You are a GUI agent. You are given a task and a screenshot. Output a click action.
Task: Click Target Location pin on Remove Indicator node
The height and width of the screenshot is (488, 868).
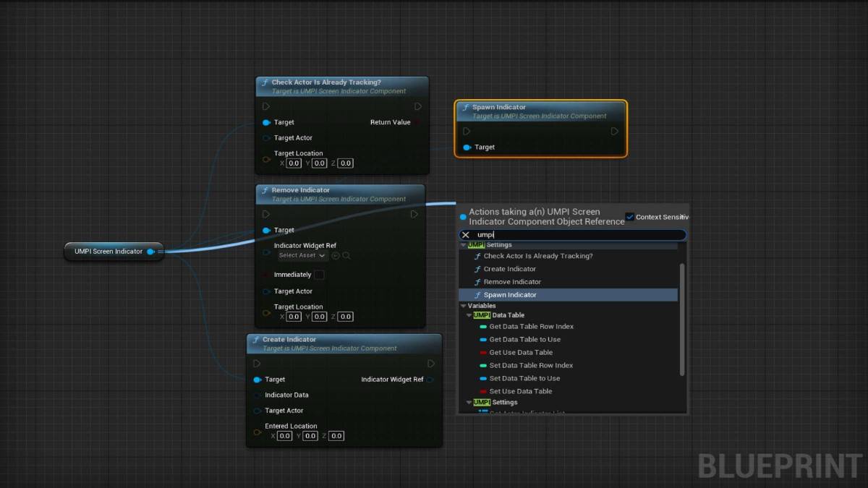point(267,312)
